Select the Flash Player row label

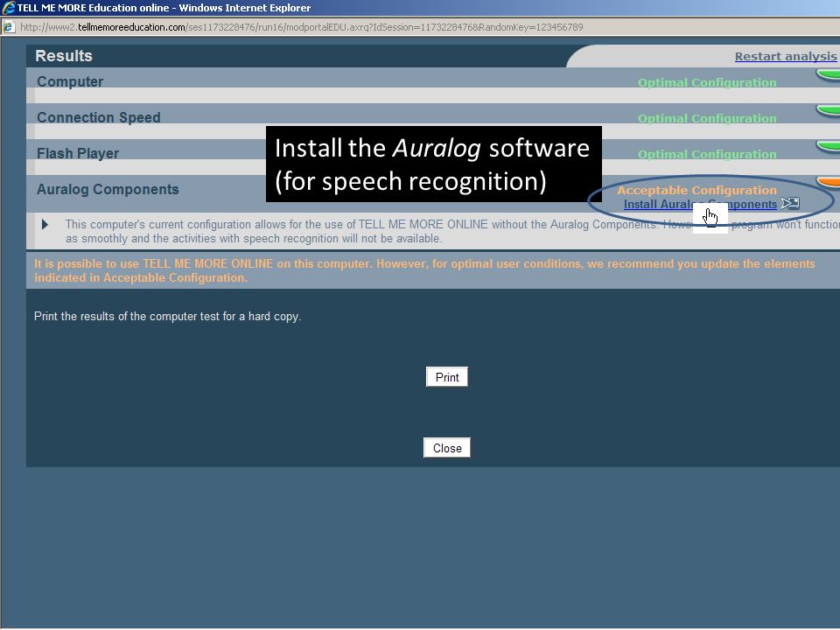tap(78, 153)
